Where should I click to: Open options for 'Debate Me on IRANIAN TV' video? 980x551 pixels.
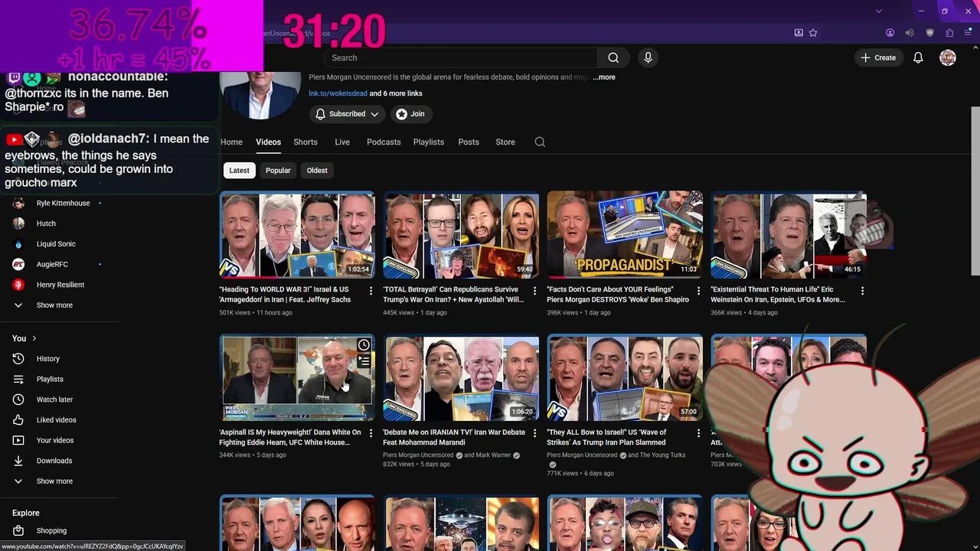click(535, 433)
